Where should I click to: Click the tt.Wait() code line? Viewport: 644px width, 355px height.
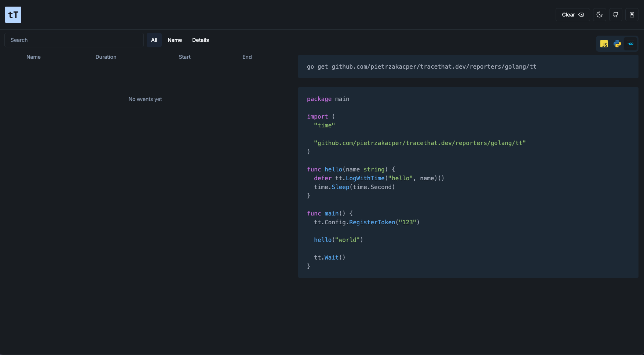(x=329, y=257)
